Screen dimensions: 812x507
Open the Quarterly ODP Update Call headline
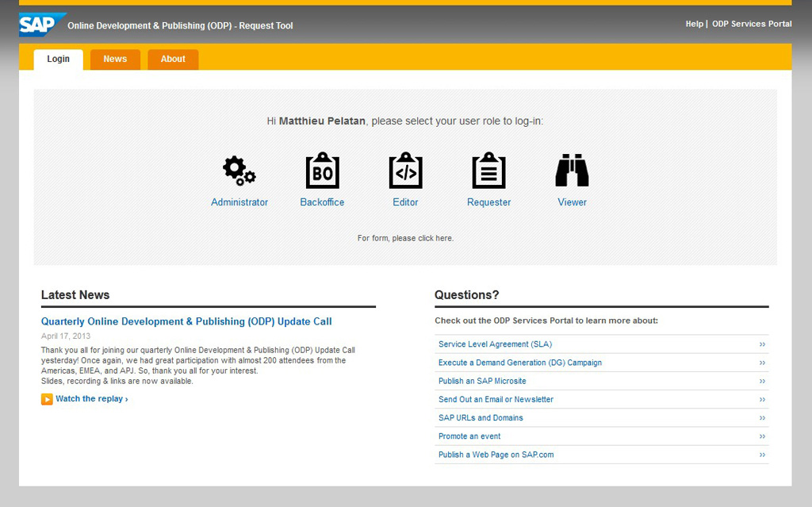[x=186, y=321]
